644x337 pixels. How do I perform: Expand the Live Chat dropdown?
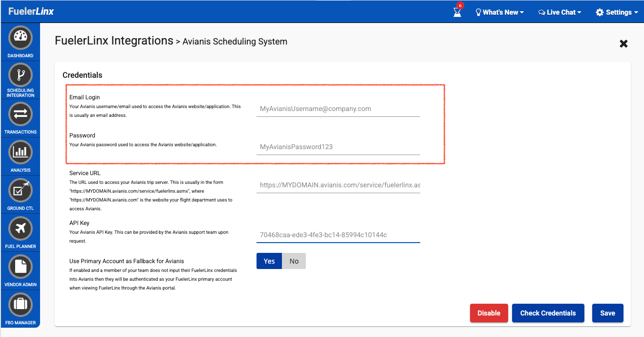[x=560, y=12]
